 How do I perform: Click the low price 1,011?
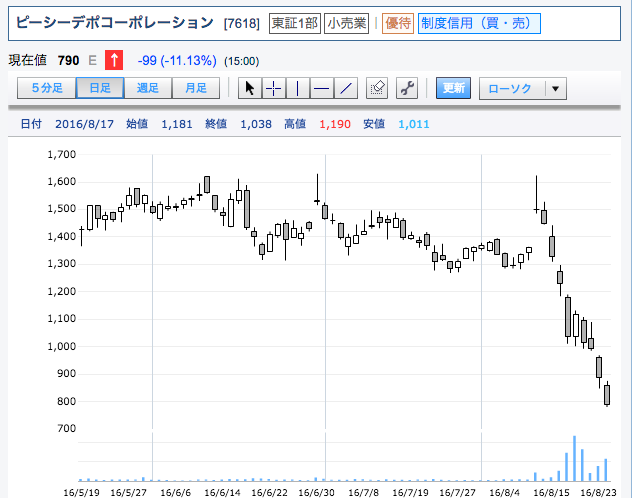pyautogui.click(x=414, y=124)
